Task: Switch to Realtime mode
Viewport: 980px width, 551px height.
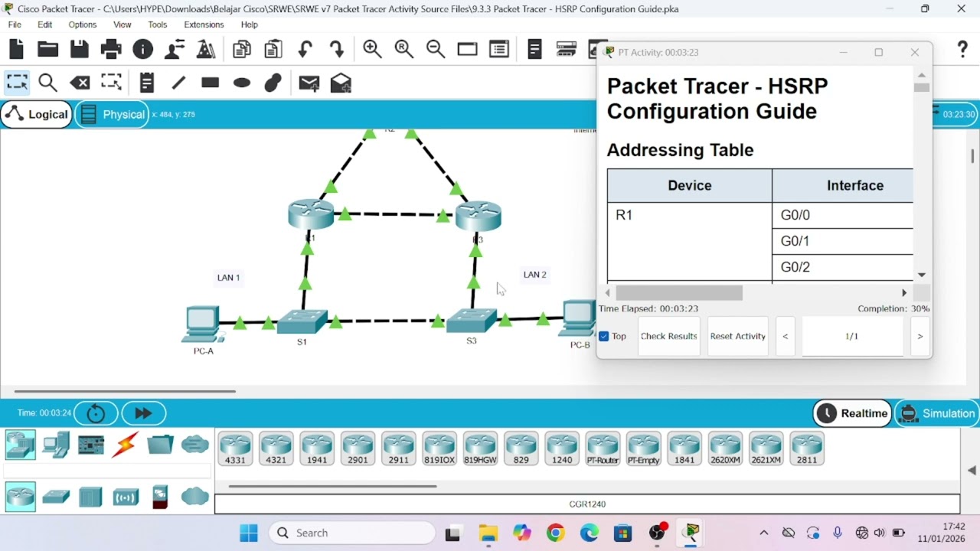Action: 853,413
